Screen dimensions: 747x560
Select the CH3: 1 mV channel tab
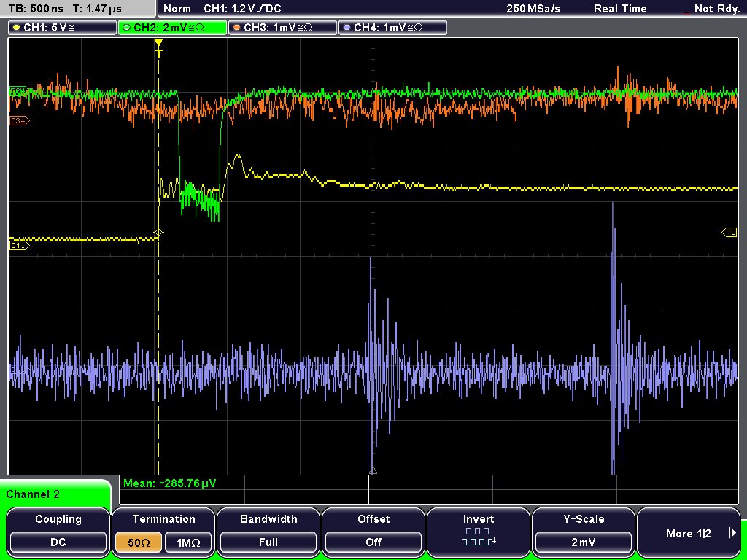(x=282, y=28)
